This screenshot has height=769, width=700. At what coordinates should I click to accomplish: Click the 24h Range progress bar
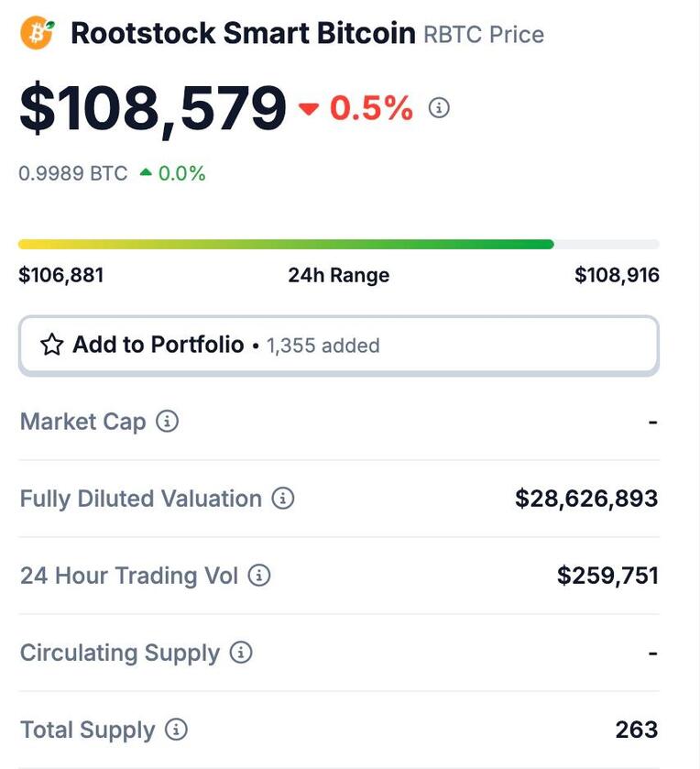[x=339, y=244]
